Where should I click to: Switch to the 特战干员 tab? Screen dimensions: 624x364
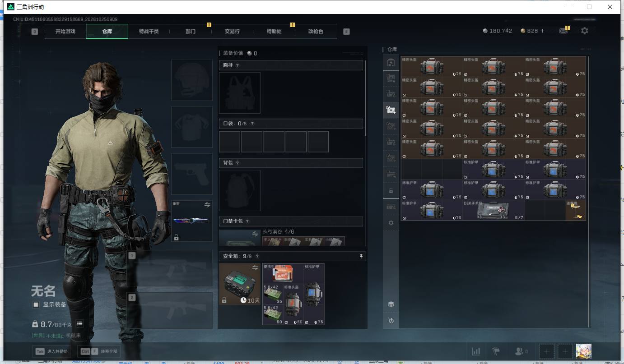(x=149, y=32)
